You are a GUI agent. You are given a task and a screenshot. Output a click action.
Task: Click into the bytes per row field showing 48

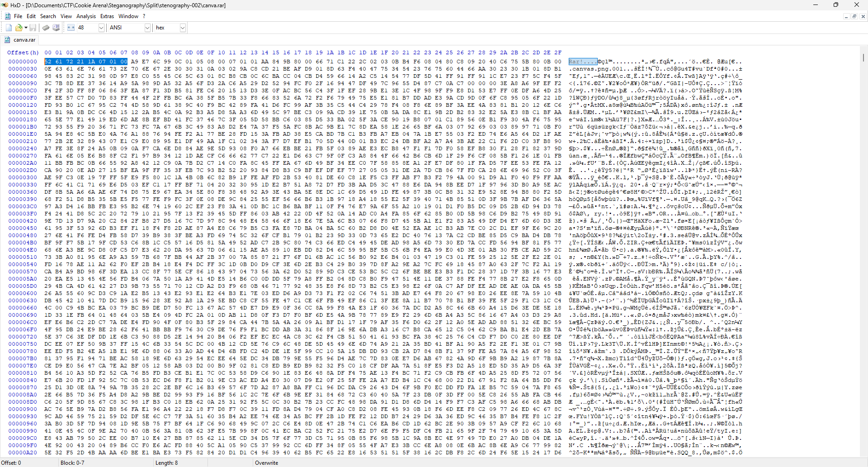[x=87, y=28]
